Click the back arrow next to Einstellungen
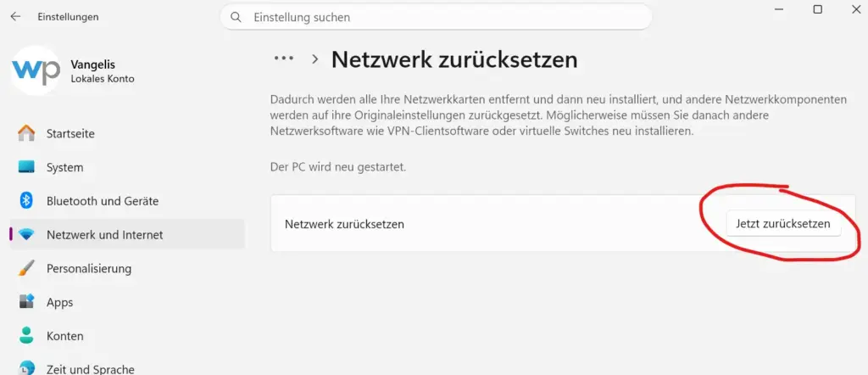This screenshot has height=375, width=868. point(15,17)
